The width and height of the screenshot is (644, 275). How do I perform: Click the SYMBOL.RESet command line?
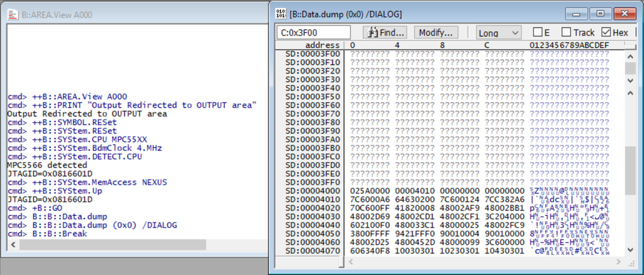click(x=62, y=122)
